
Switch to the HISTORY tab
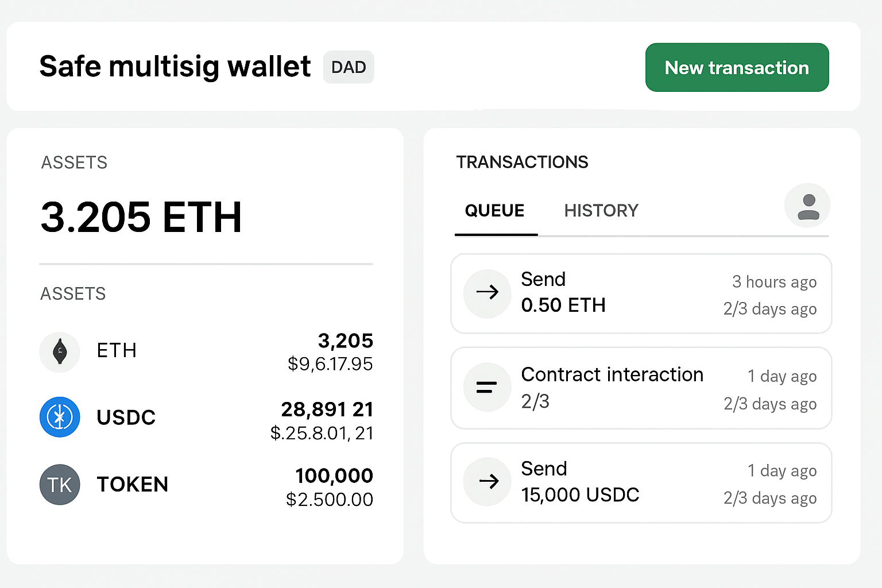click(601, 210)
